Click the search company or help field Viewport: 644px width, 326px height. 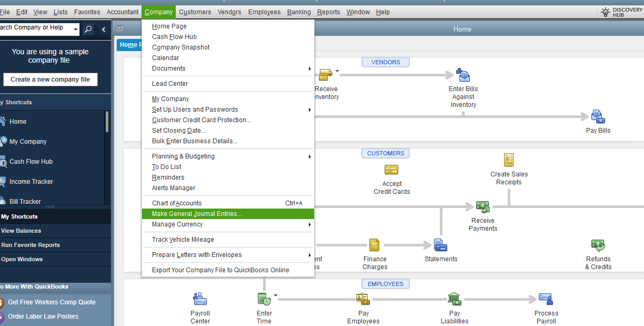36,29
